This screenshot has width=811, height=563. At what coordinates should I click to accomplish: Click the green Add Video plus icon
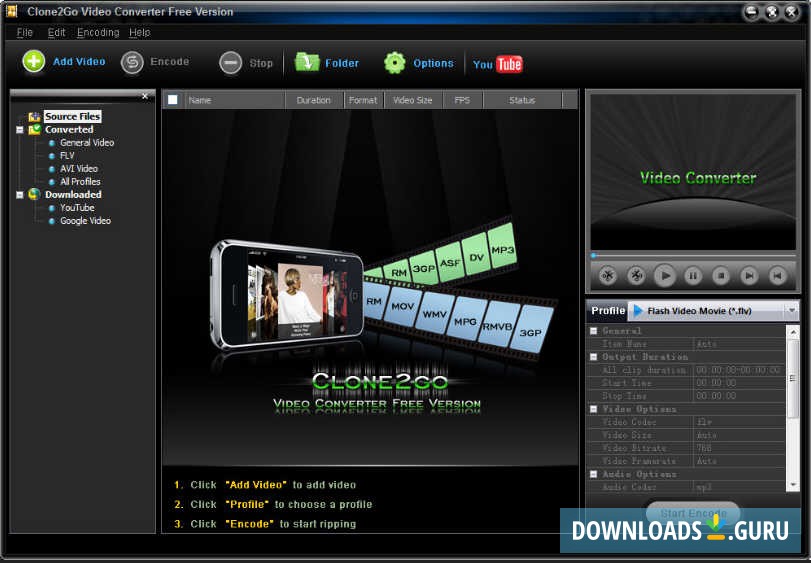[x=34, y=62]
